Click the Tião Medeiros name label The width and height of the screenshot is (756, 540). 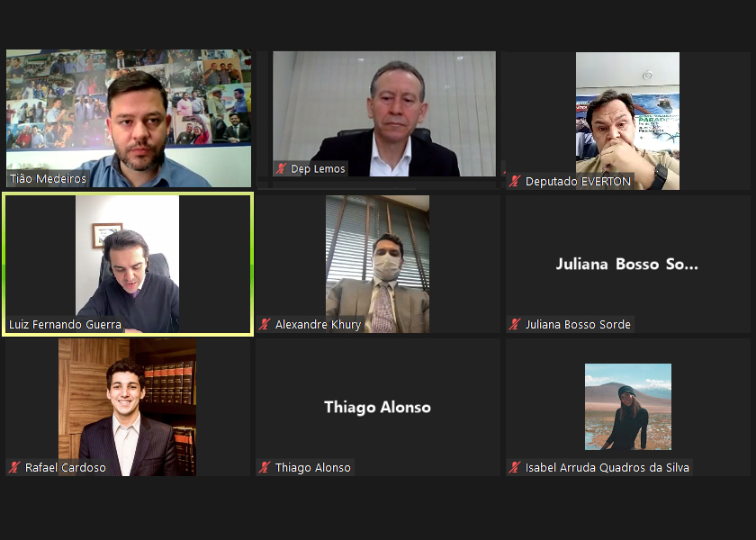point(48,178)
